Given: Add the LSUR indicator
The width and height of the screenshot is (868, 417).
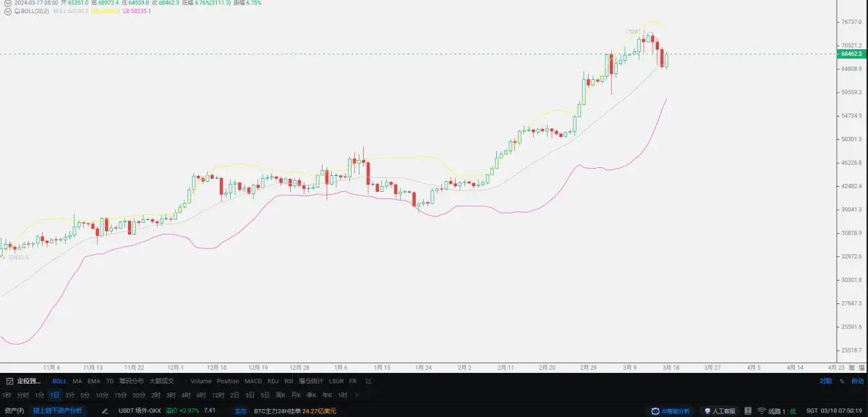Looking at the screenshot, I should point(336,381).
